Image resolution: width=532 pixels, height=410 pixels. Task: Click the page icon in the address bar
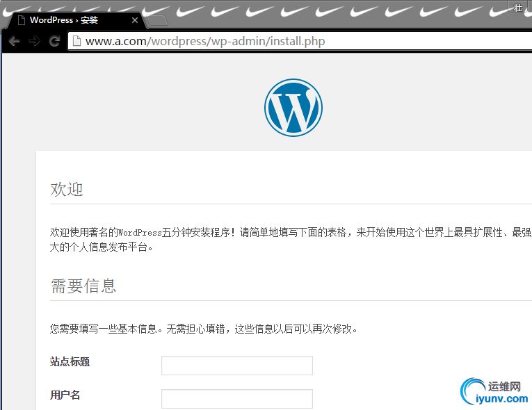point(77,41)
